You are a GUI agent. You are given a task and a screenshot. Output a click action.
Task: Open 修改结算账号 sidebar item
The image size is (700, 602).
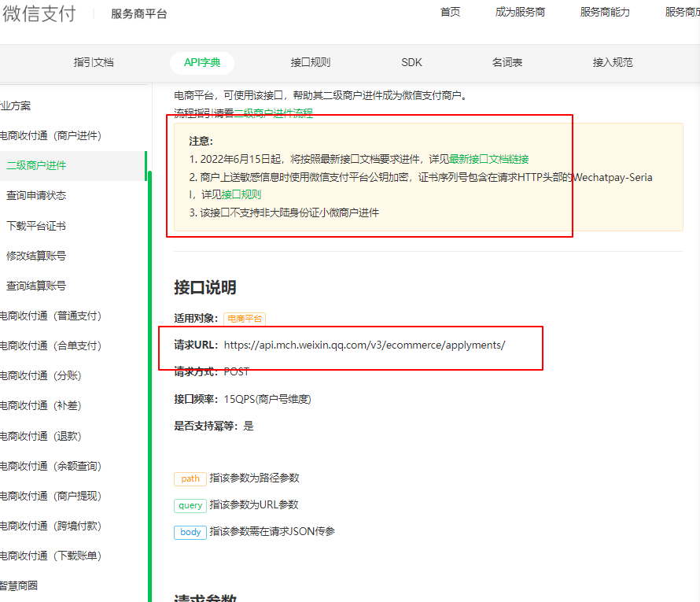click(x=36, y=256)
